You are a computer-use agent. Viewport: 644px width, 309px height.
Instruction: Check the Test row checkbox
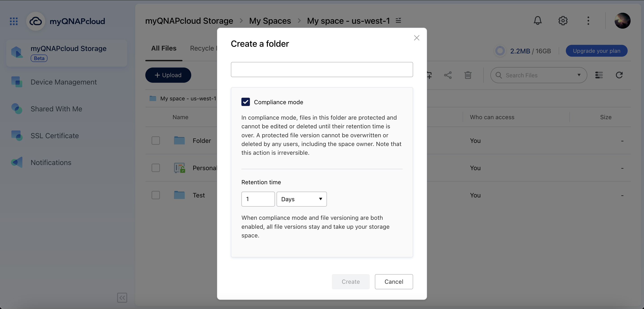[x=155, y=195]
